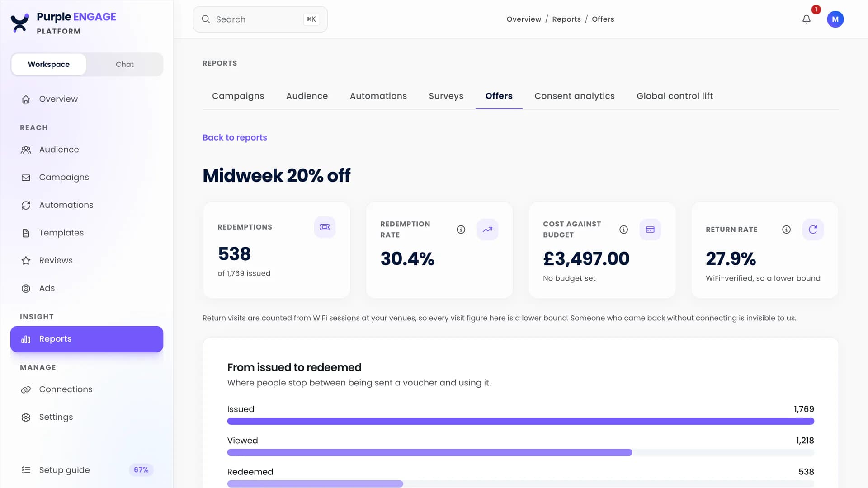Click the Redemption Rate trend arrow icon
The image size is (868, 488).
487,230
